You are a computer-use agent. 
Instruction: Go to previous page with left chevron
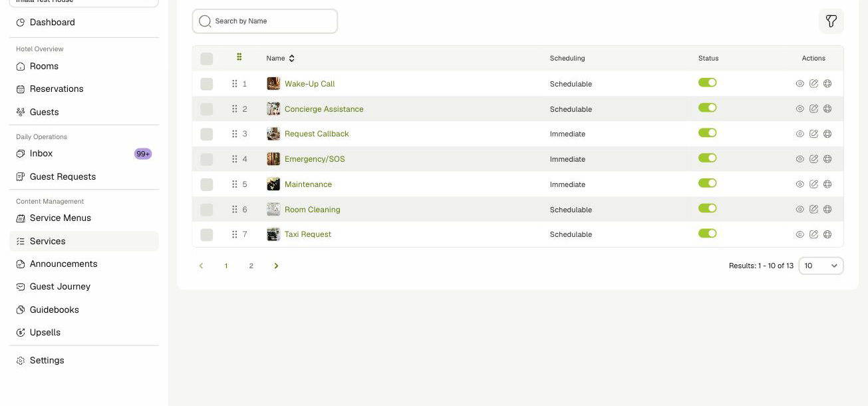(201, 266)
